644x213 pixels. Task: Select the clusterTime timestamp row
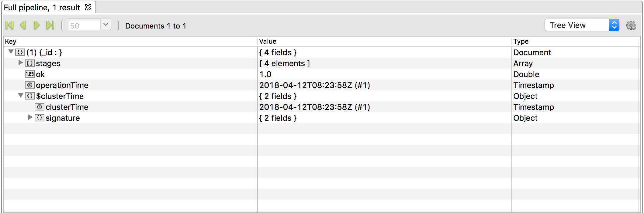(67, 107)
